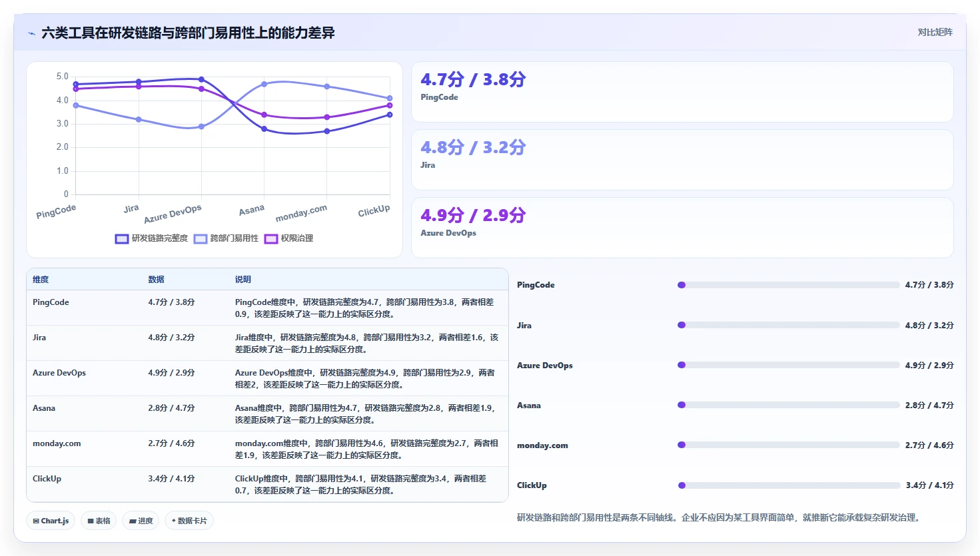The width and height of the screenshot is (980, 556).
Task: Click the 3.4分 / 4.1分 value in the table
Action: [x=171, y=479]
